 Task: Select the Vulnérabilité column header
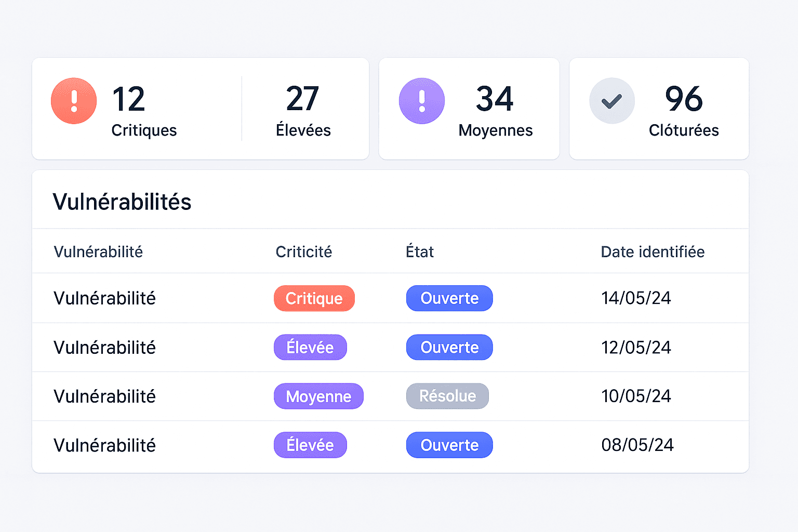point(98,251)
